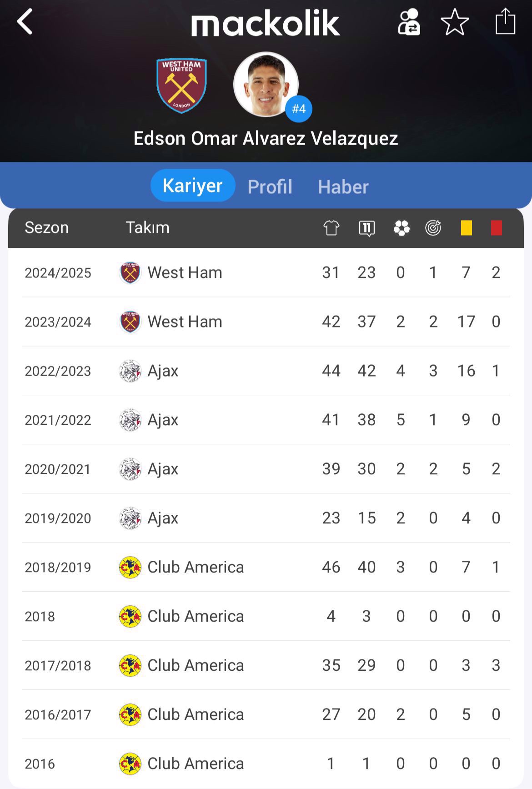
Task: Tap the red card column header
Action: [x=497, y=227]
